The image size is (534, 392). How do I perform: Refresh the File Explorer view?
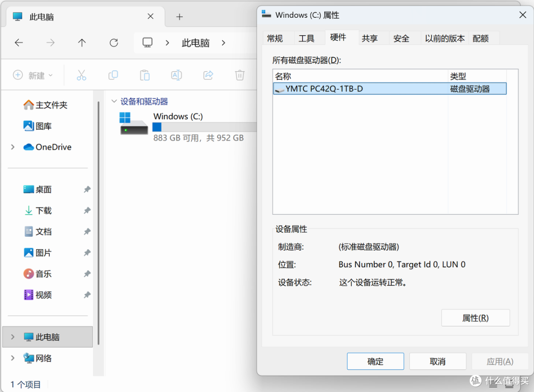point(114,43)
